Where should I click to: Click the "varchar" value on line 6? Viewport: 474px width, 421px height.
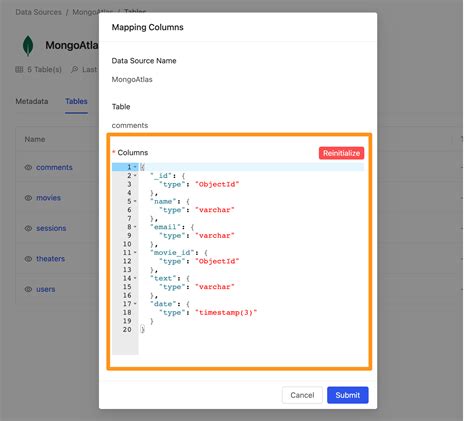(215, 210)
